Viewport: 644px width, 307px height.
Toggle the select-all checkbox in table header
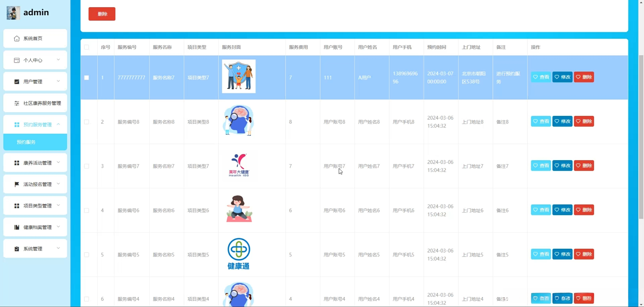click(x=87, y=47)
